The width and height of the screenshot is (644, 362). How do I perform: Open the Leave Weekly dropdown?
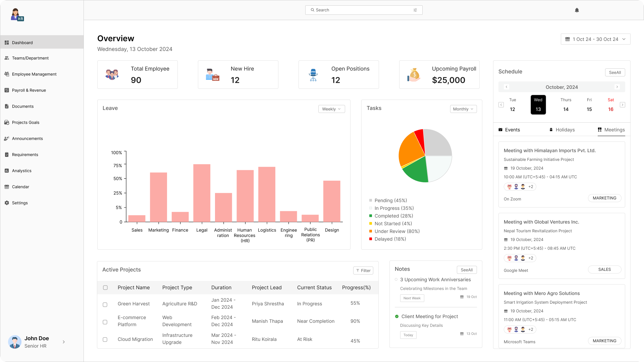click(x=331, y=109)
